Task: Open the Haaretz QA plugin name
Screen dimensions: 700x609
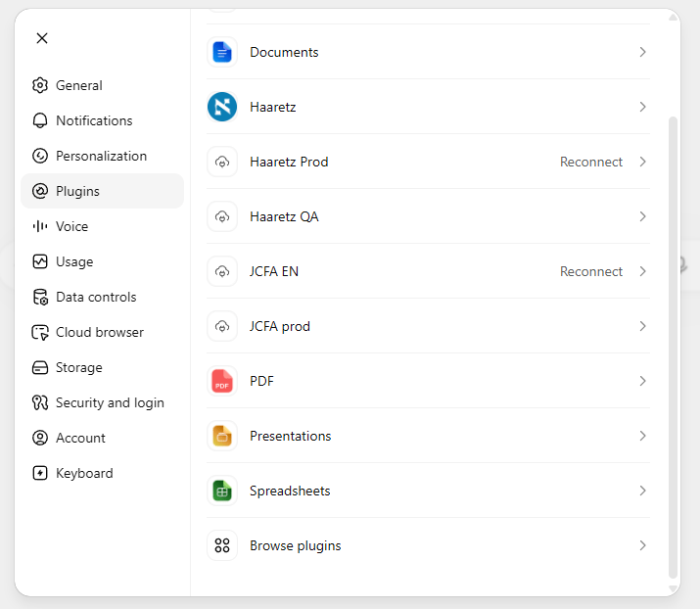Action: pyautogui.click(x=284, y=216)
